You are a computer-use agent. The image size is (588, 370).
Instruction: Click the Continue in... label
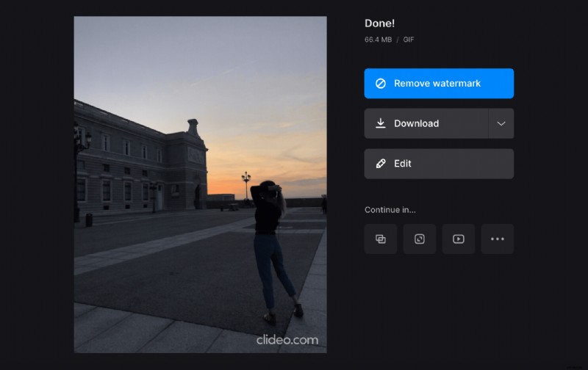(390, 210)
